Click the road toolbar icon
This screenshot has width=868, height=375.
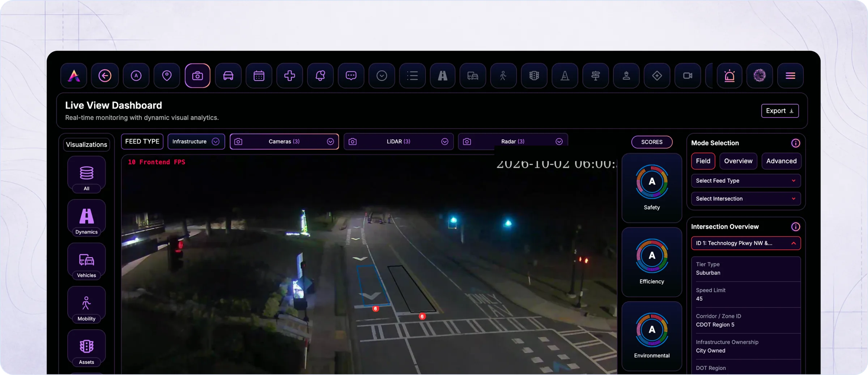[443, 76]
